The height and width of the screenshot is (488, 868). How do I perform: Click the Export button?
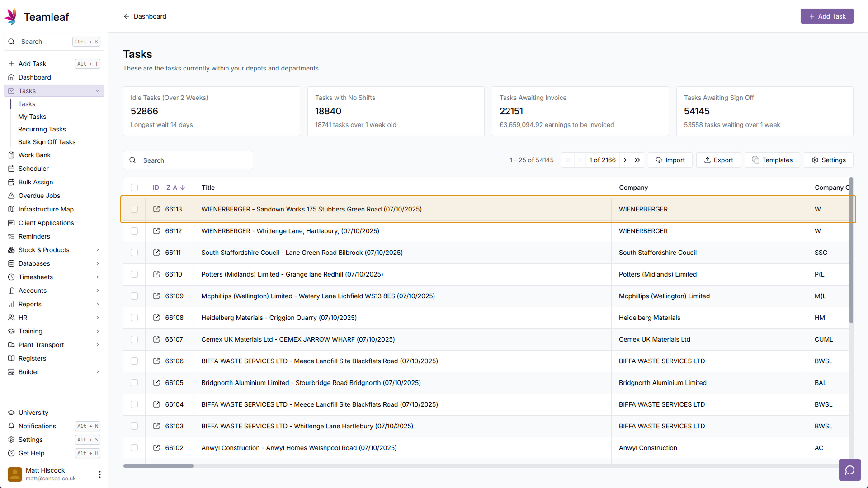coord(718,160)
